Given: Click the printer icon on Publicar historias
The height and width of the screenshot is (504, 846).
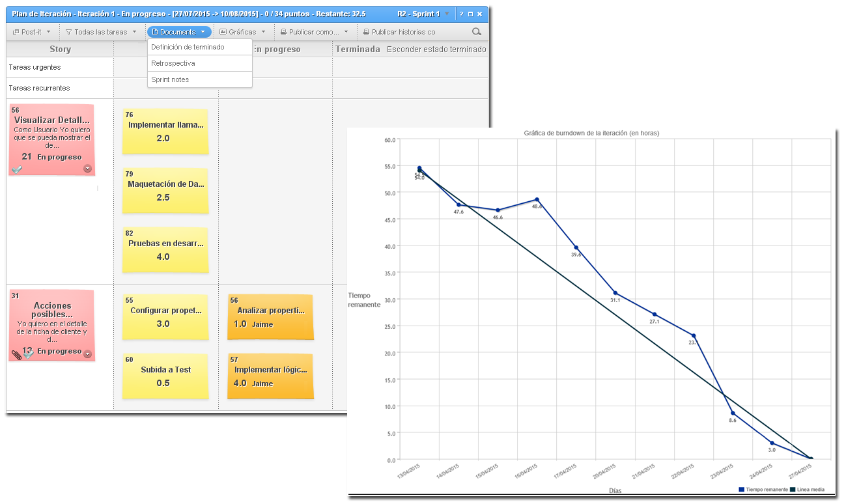Looking at the screenshot, I should pyautogui.click(x=366, y=31).
